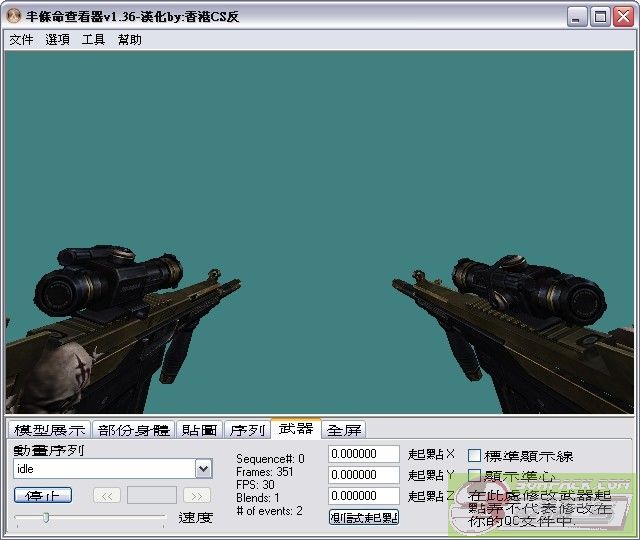Select the 貼圖 texture tab
Image resolution: width=640 pixels, height=540 pixels.
[199, 430]
